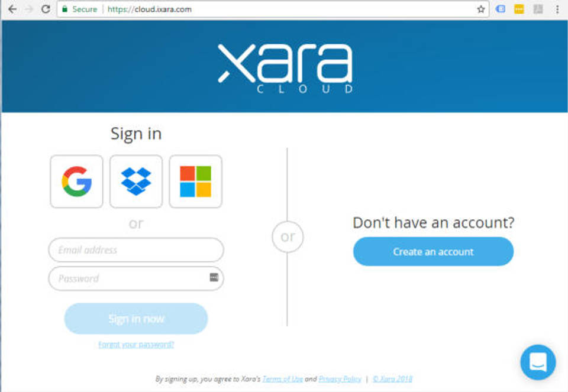Focus the Password field

click(x=136, y=278)
